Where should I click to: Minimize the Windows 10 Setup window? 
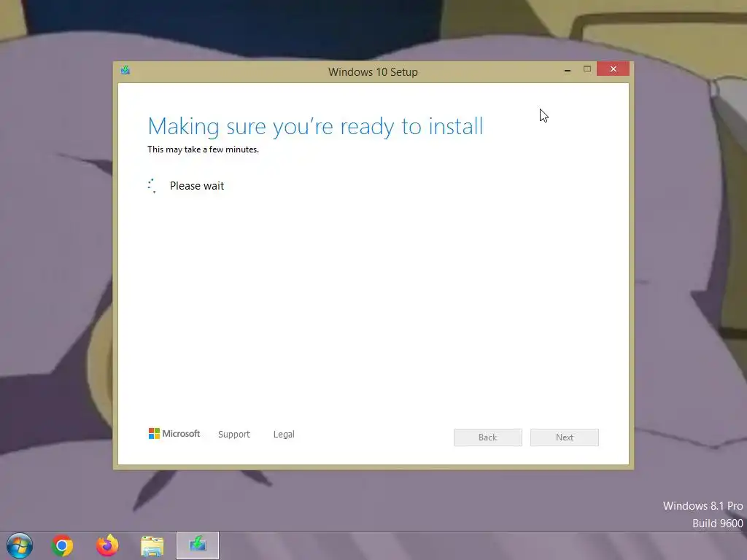pyautogui.click(x=568, y=70)
